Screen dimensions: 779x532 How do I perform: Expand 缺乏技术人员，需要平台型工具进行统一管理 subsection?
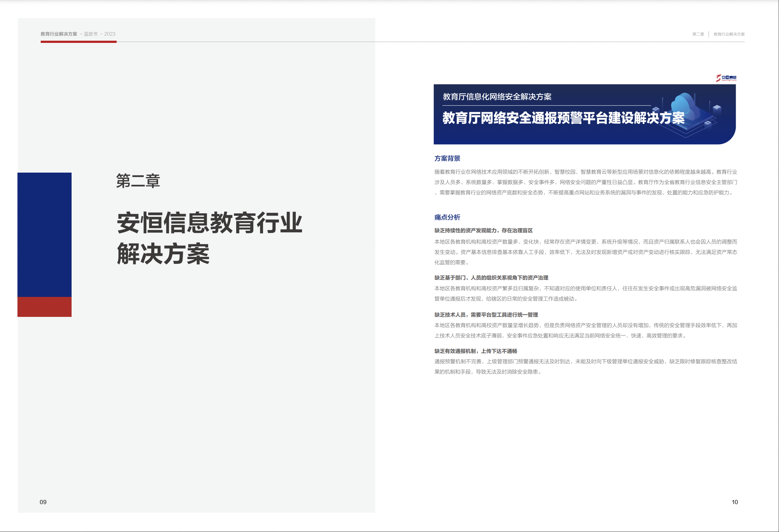487,315
